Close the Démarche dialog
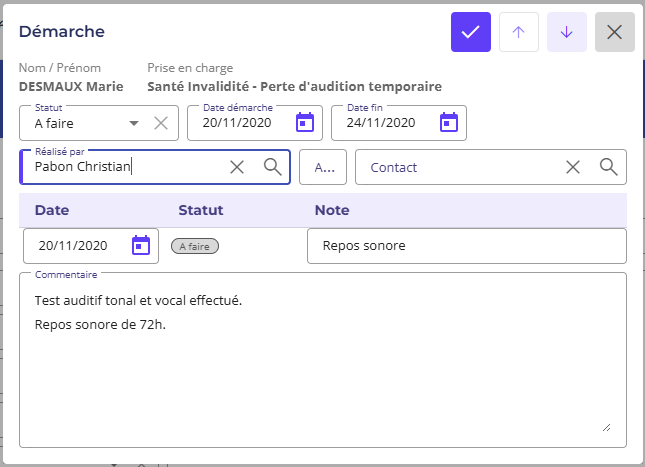This screenshot has width=645, height=467. click(x=615, y=32)
